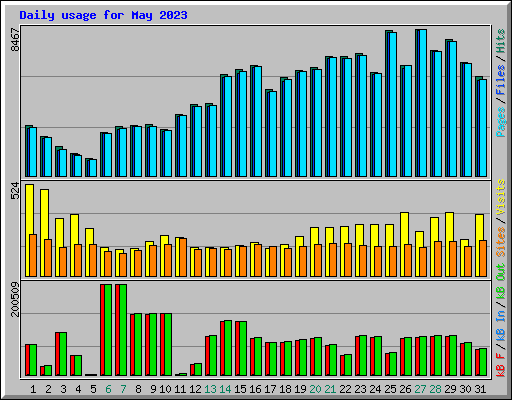Click the 'Daily usage for May 2023' title
The height and width of the screenshot is (400, 512).
(x=103, y=15)
